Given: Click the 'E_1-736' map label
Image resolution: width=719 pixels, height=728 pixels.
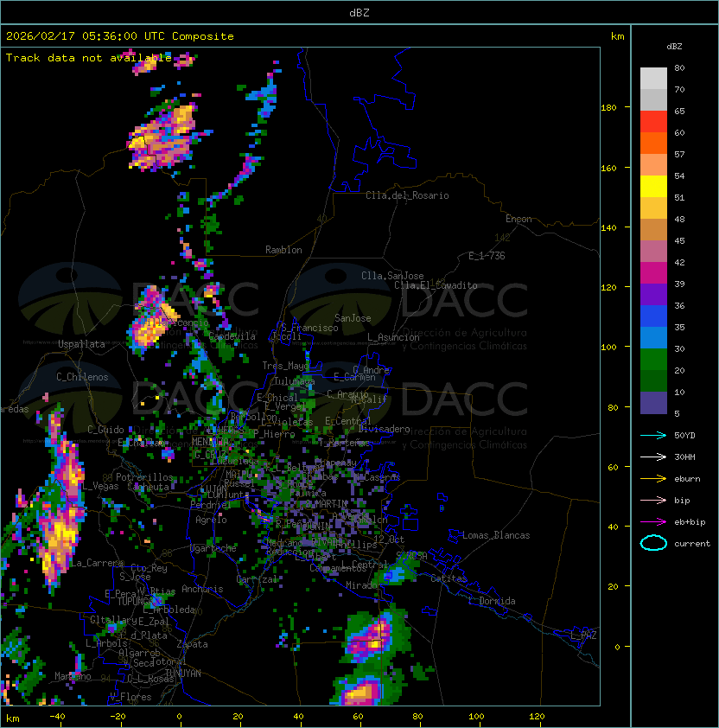Looking at the screenshot, I should (x=487, y=256).
